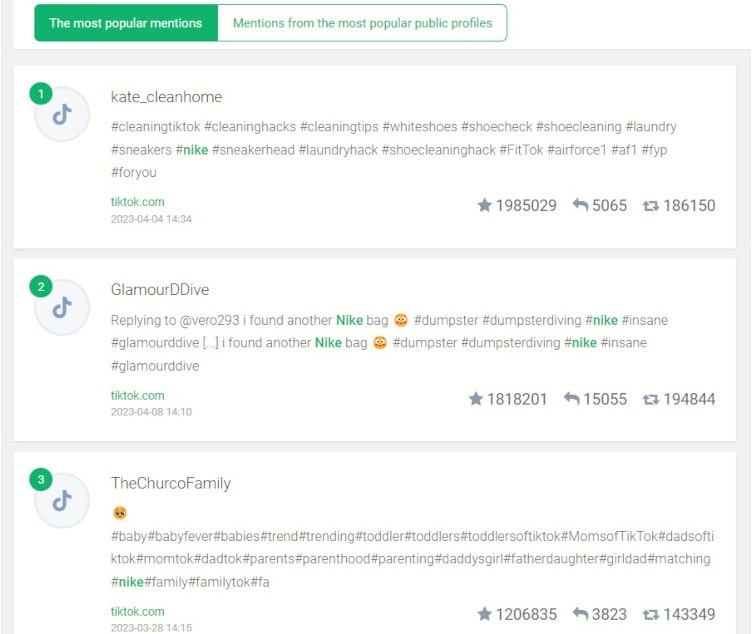Click the #glamourddive hashtag on last line
Screen dimensions: 752x634
tap(155, 366)
